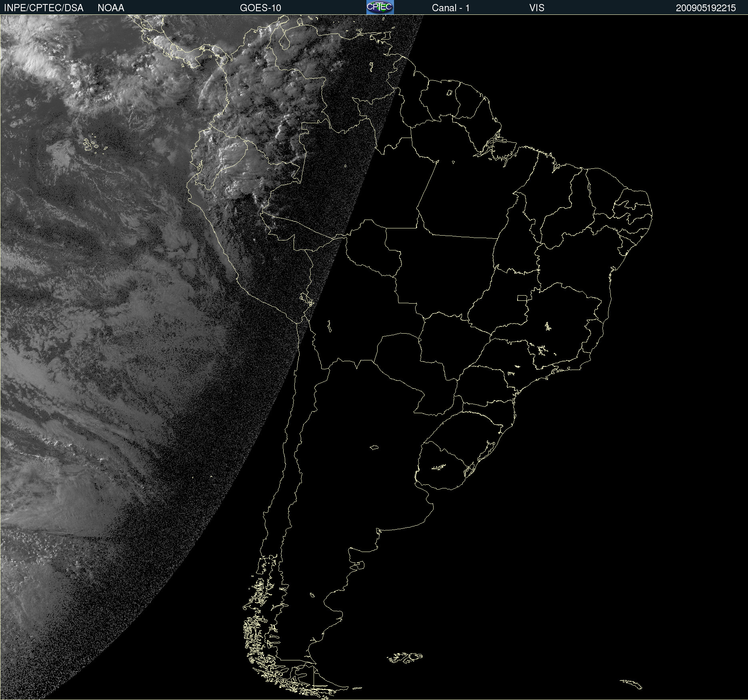This screenshot has height=700, width=748.
Task: Click the Canal - 1 label
Action: (450, 8)
